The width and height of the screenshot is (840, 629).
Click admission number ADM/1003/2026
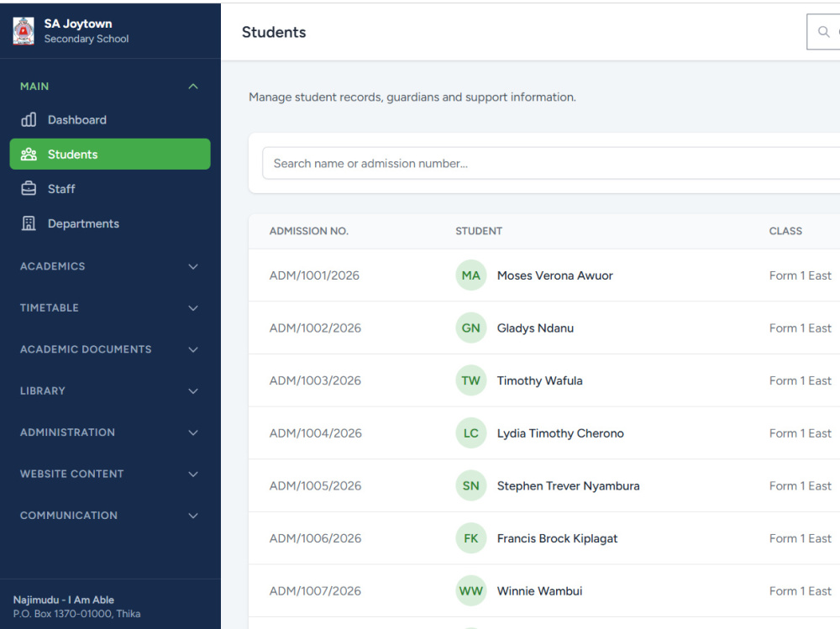[x=315, y=380]
